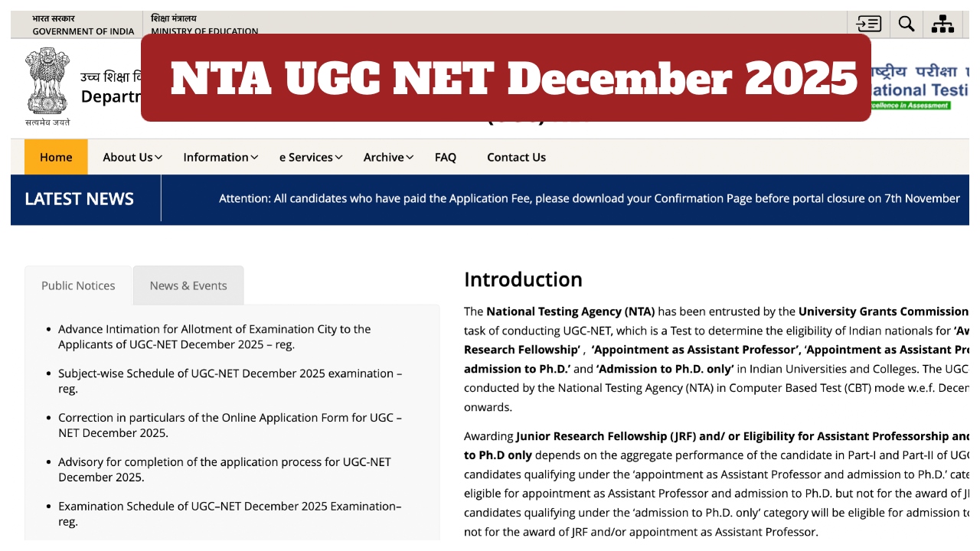Select Contact Us from the navigation bar
This screenshot has height=551, width=980.
[x=516, y=157]
